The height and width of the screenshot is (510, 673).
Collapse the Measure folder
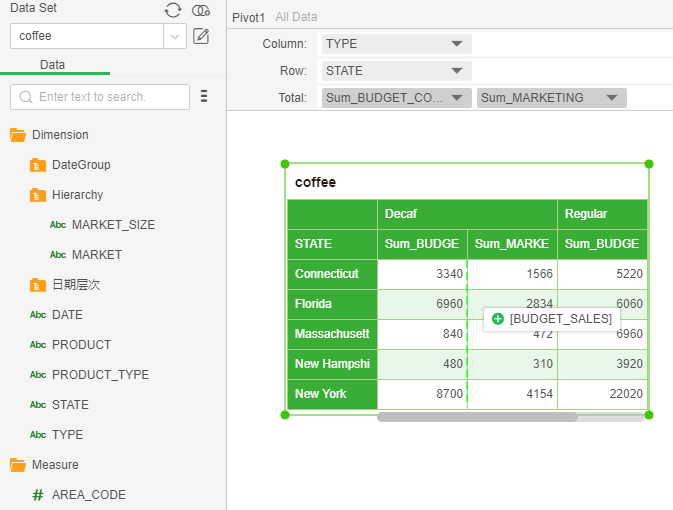click(x=18, y=465)
